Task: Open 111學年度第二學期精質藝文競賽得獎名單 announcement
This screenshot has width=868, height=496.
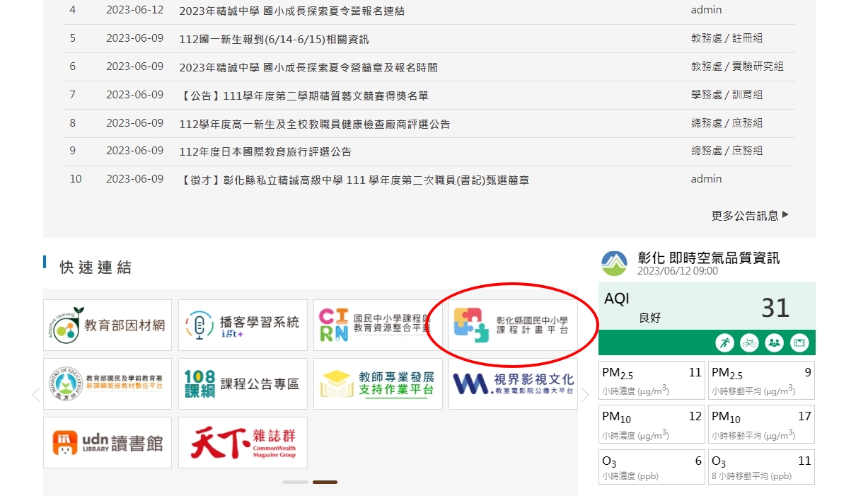Action: (303, 96)
